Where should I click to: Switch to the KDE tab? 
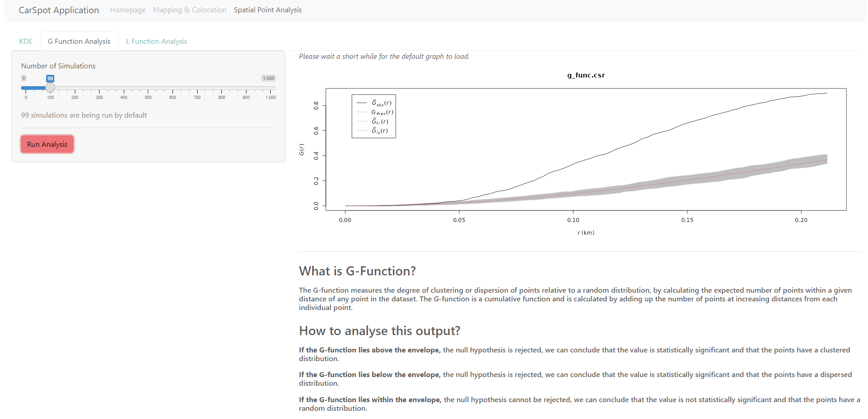tap(26, 41)
